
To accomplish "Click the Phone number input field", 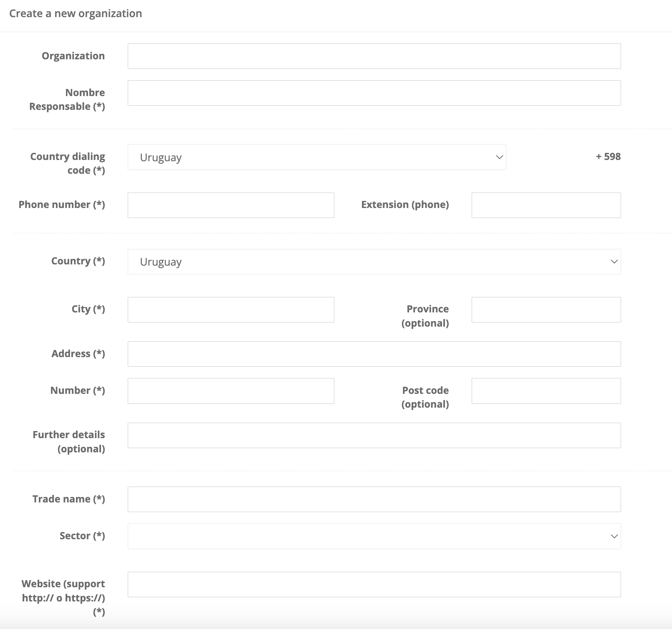I will click(x=231, y=205).
